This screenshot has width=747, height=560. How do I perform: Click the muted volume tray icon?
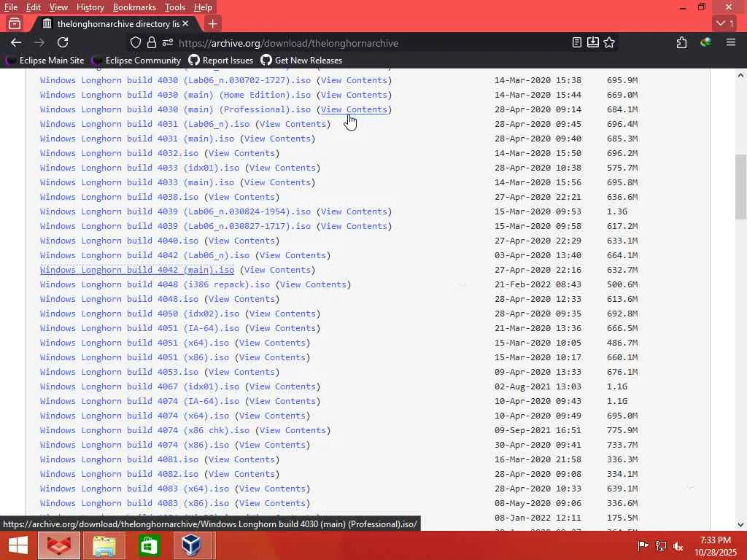[678, 546]
